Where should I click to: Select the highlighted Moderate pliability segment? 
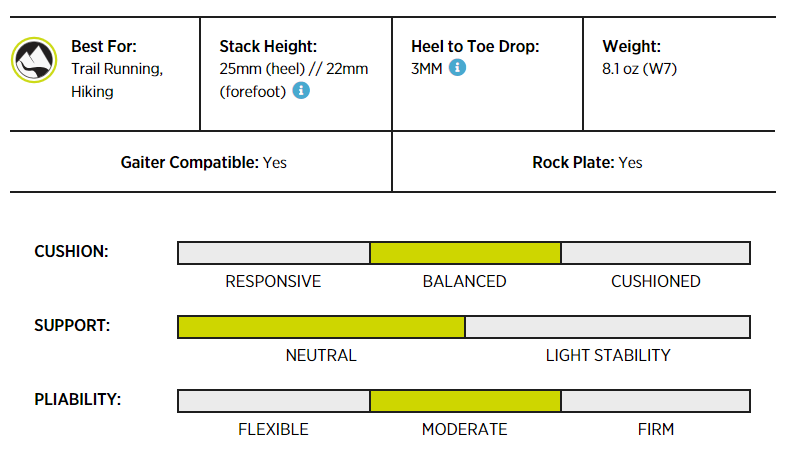(x=465, y=401)
